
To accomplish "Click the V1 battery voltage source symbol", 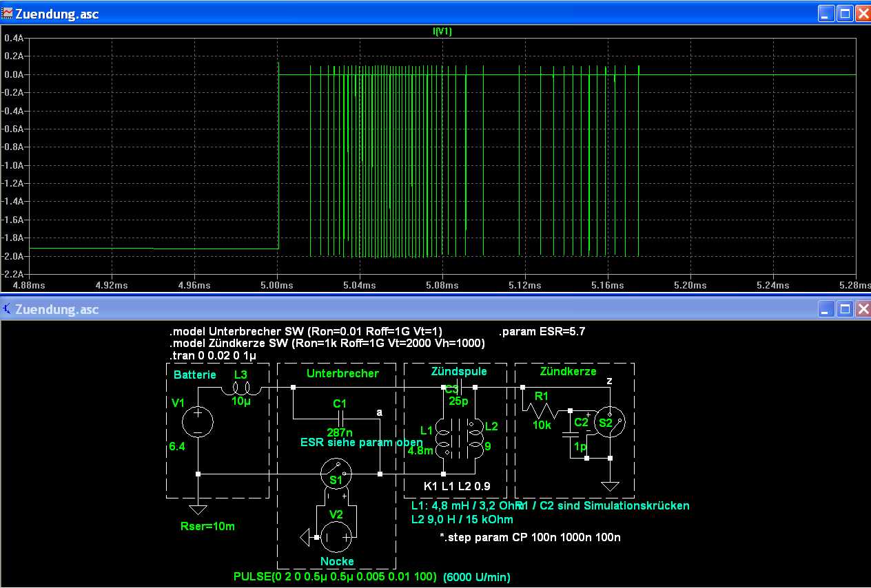I will 198,421.
